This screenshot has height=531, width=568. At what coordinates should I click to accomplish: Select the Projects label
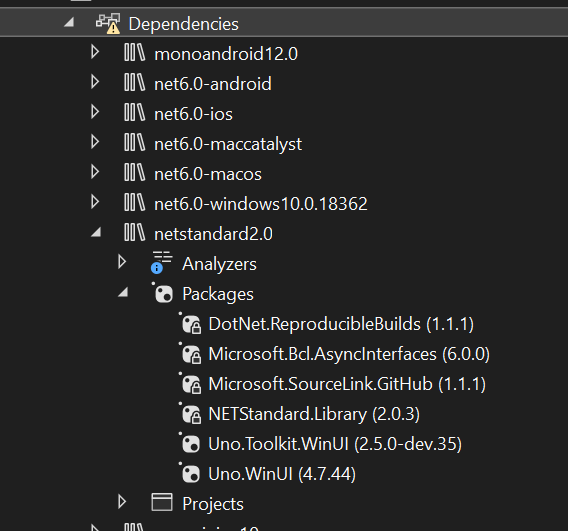point(213,505)
